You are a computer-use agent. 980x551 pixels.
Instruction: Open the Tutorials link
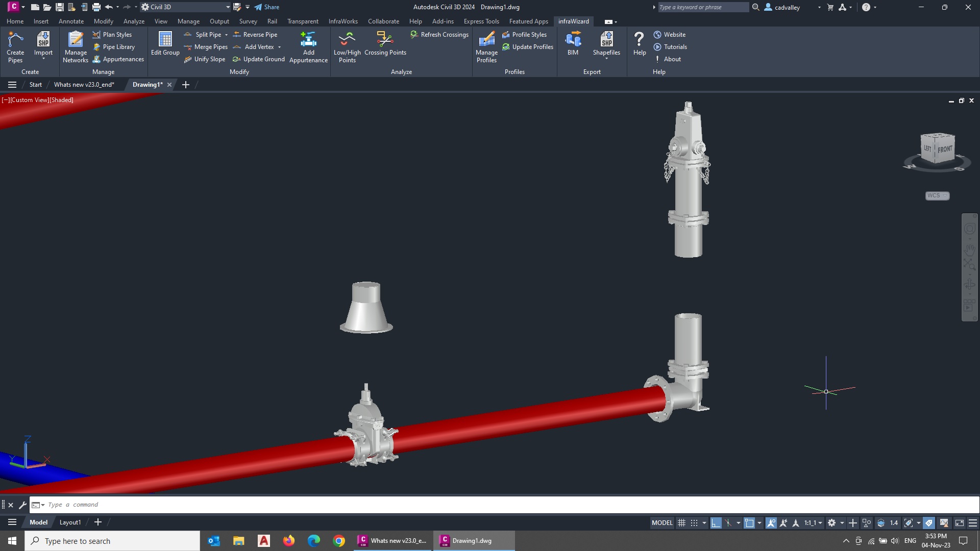675,47
